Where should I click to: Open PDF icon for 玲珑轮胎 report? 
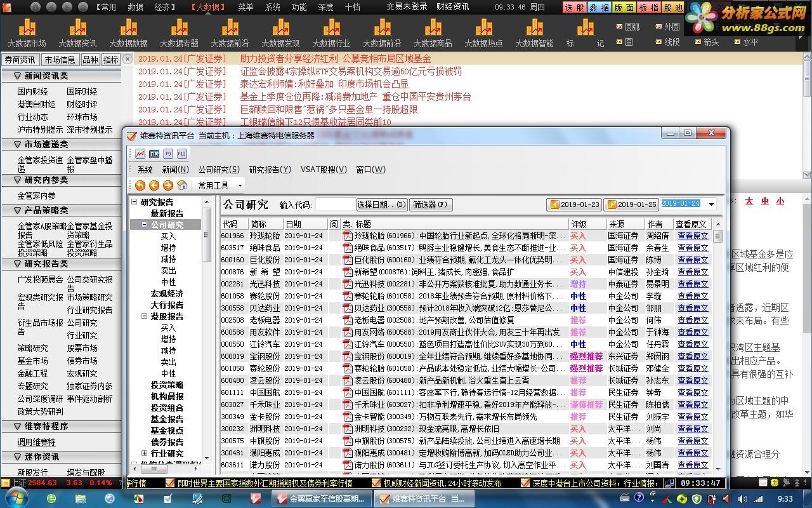pos(347,236)
